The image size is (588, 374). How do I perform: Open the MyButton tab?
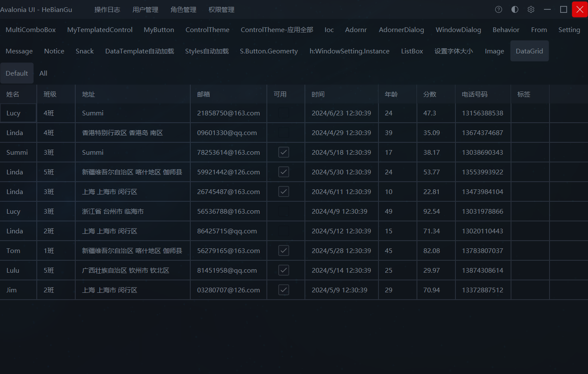tap(159, 29)
